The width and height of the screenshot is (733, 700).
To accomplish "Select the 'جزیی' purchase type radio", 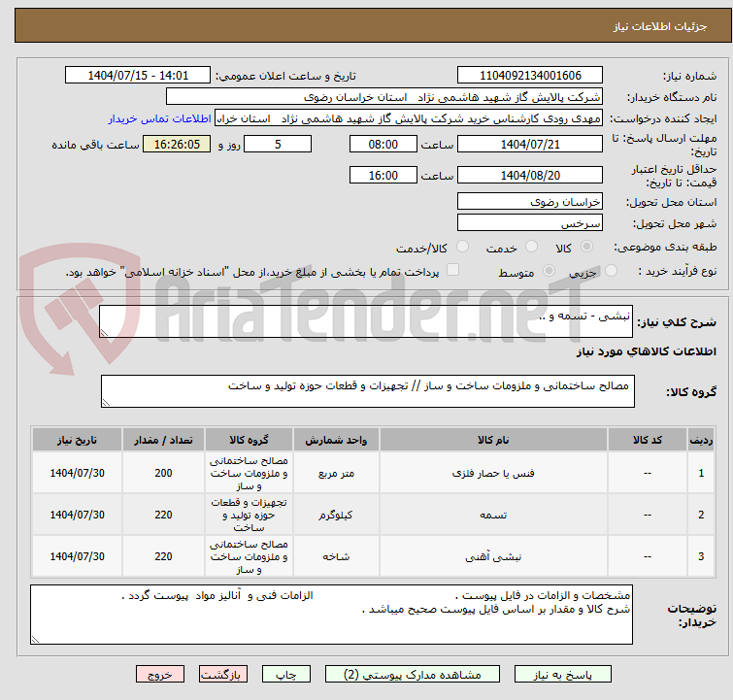I will [611, 270].
